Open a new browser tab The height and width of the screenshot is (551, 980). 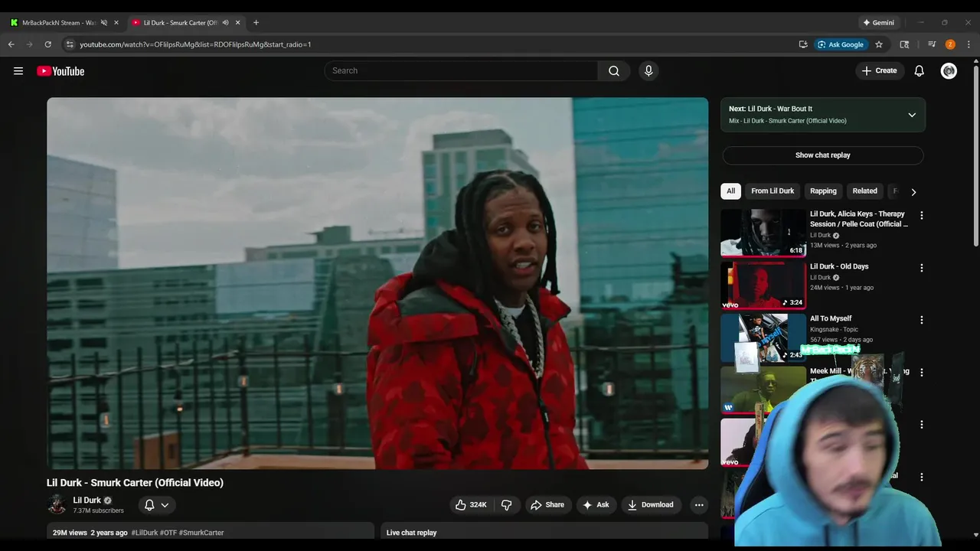[x=256, y=22]
